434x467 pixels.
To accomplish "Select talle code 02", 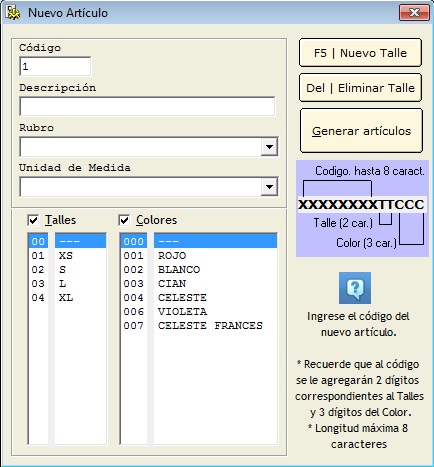I will (x=38, y=269).
